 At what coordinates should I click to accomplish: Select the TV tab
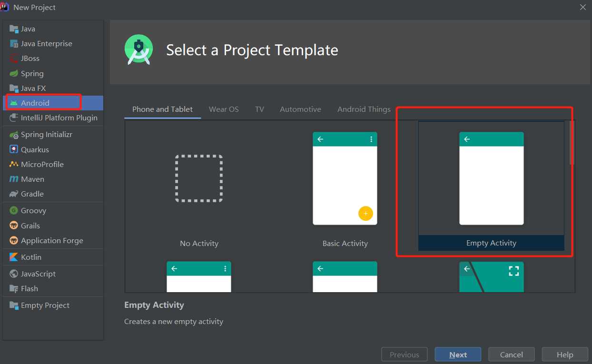[259, 109]
